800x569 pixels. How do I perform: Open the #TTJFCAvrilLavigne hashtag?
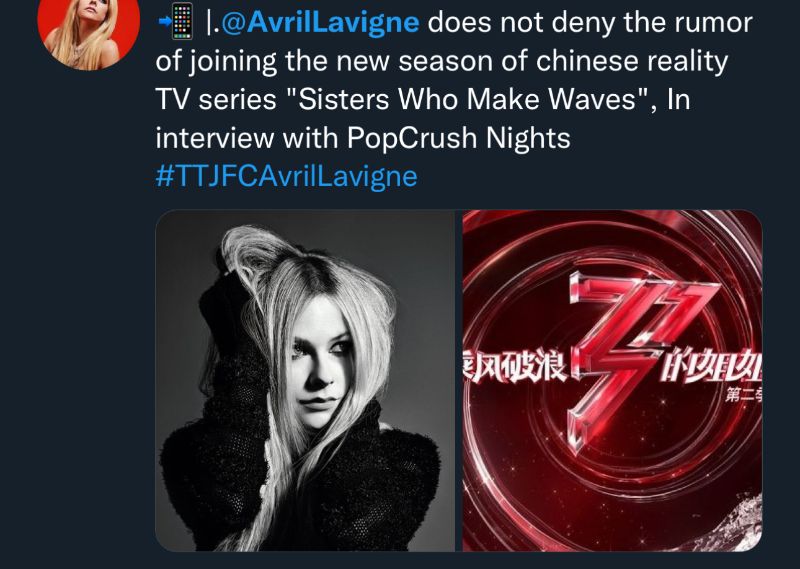(x=286, y=176)
